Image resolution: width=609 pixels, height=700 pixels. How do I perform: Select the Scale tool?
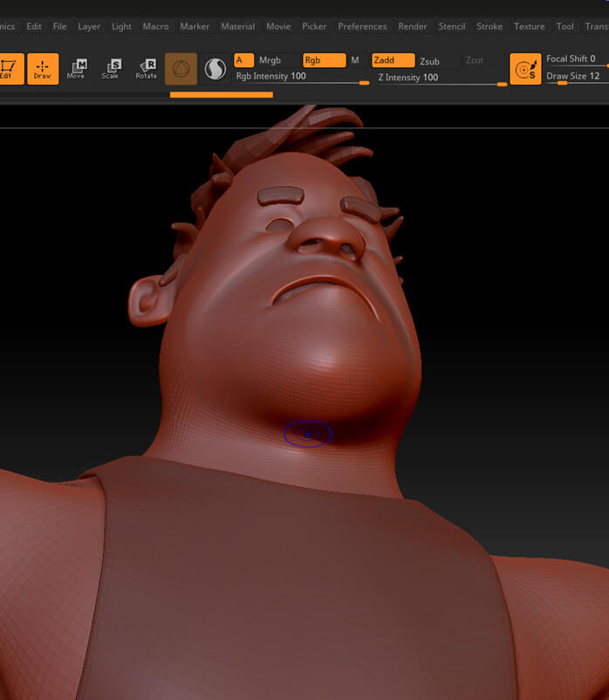pos(111,69)
